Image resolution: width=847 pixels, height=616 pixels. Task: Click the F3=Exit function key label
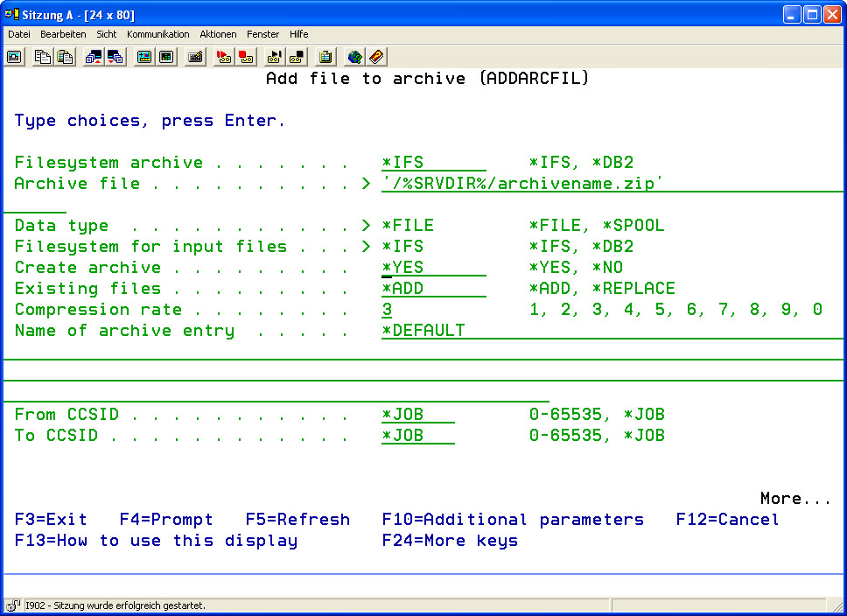tap(51, 520)
